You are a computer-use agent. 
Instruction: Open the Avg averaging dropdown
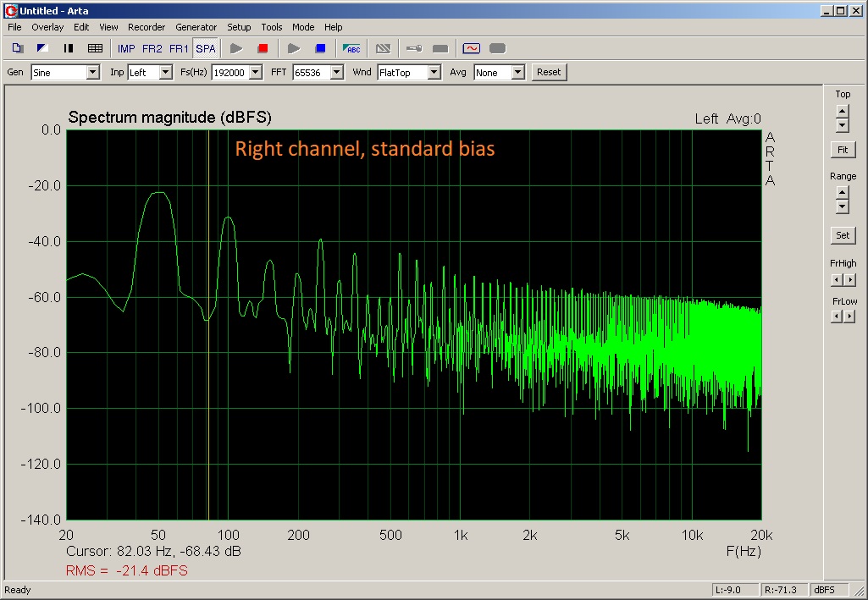(517, 73)
